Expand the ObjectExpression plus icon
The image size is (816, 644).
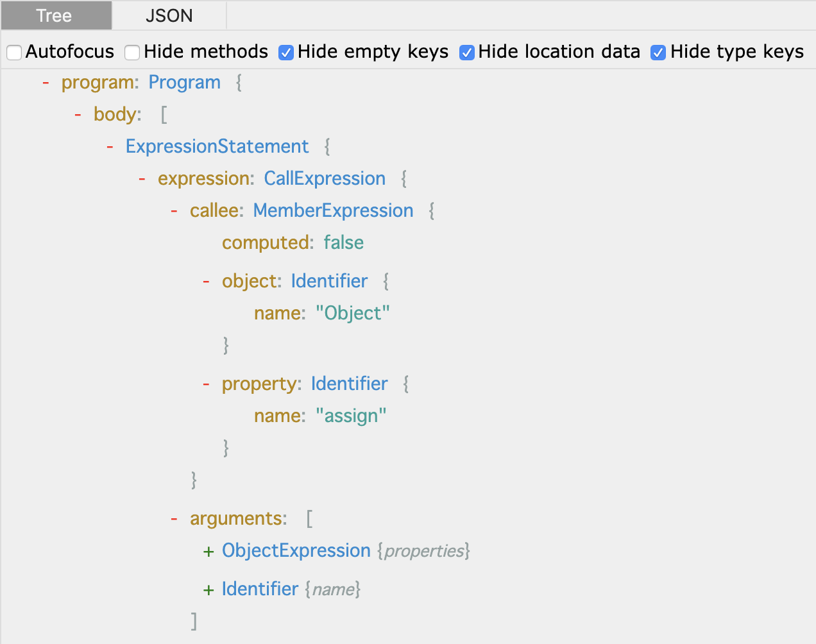[208, 552]
